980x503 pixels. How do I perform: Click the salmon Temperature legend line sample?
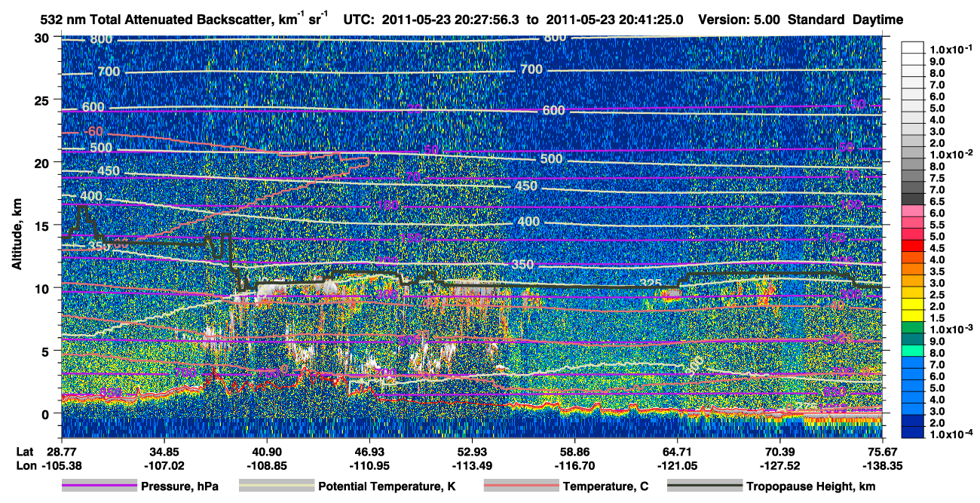pos(521,486)
